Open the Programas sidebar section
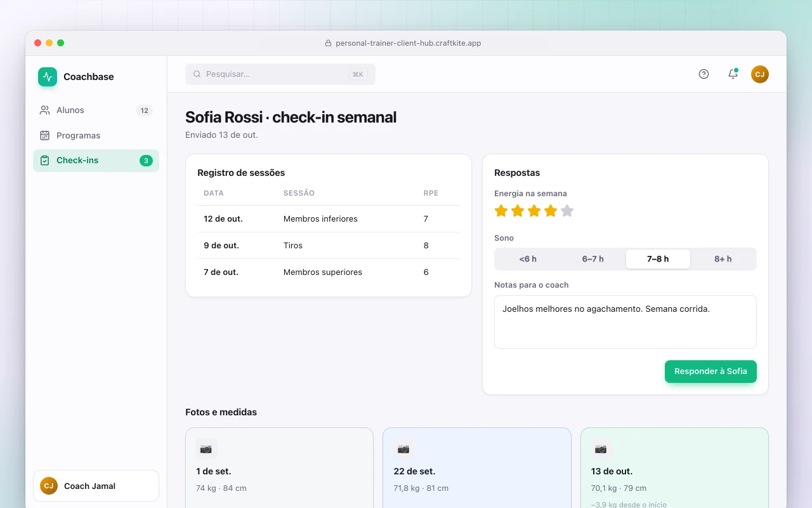 pos(96,135)
